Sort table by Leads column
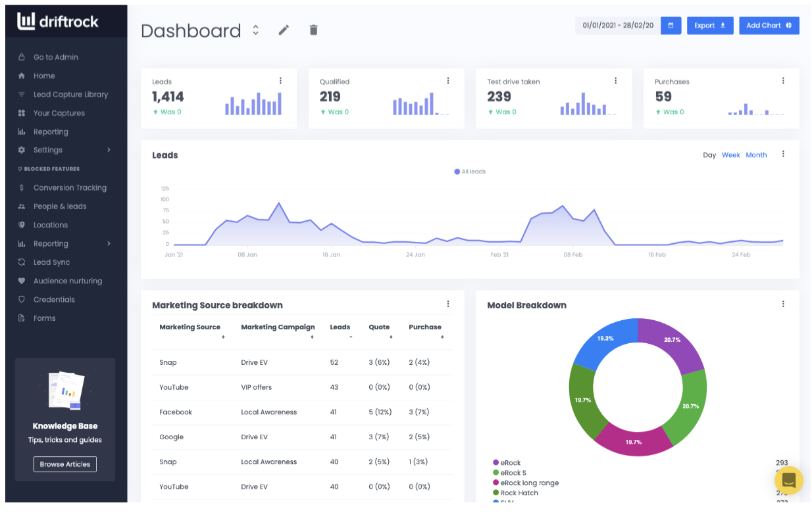Viewport: 812px width, 522px height. (x=340, y=327)
